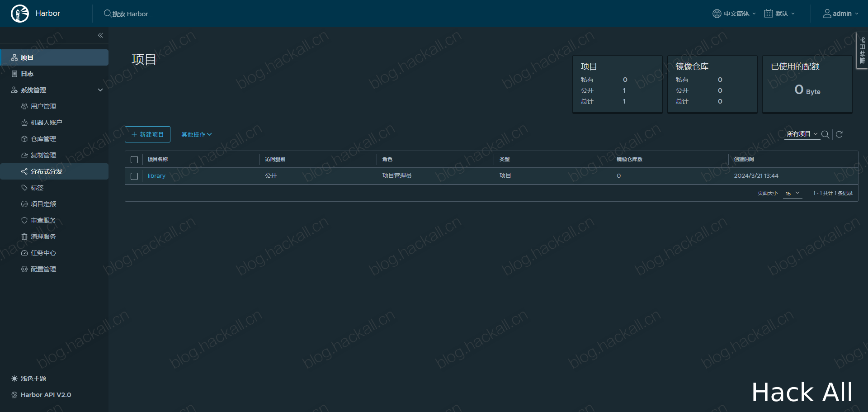Screen dimensions: 868x412
Task: Click the calendar icon beside 默认
Action: [768, 14]
